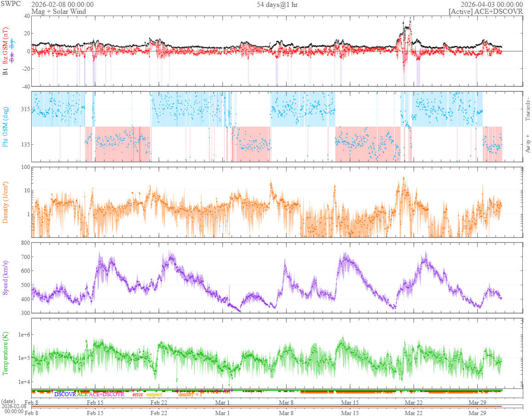Click the red 'error' legend entry
This screenshot has width=532, height=416.
pyautogui.click(x=137, y=394)
